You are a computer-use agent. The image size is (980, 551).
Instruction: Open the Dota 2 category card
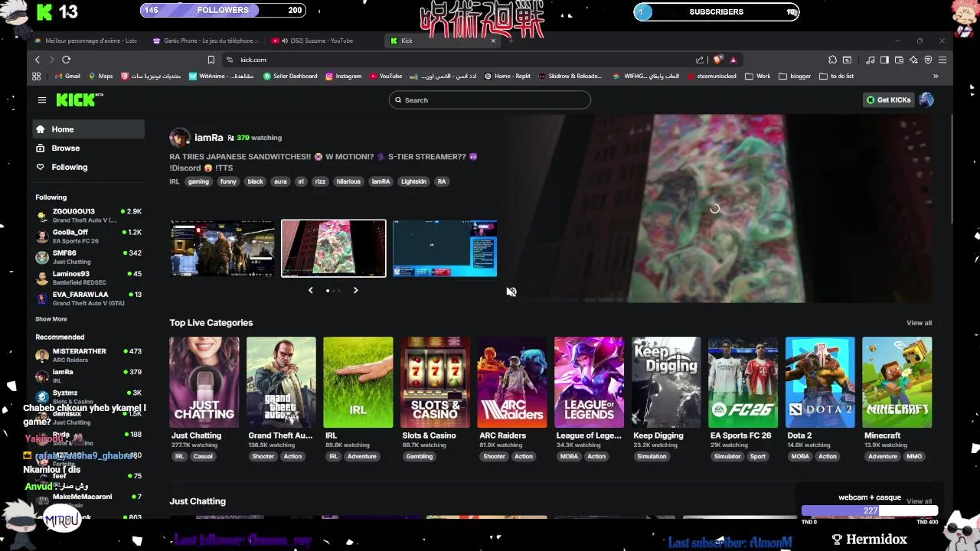pos(820,383)
